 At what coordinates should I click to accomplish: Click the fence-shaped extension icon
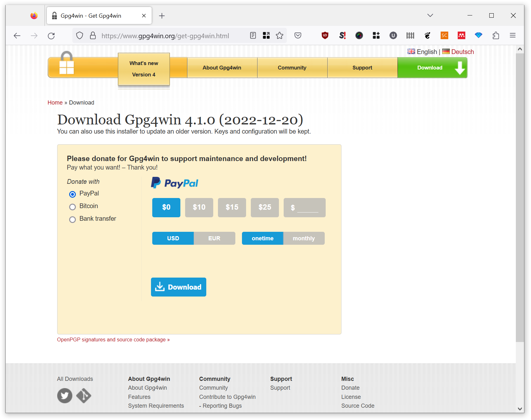click(410, 35)
